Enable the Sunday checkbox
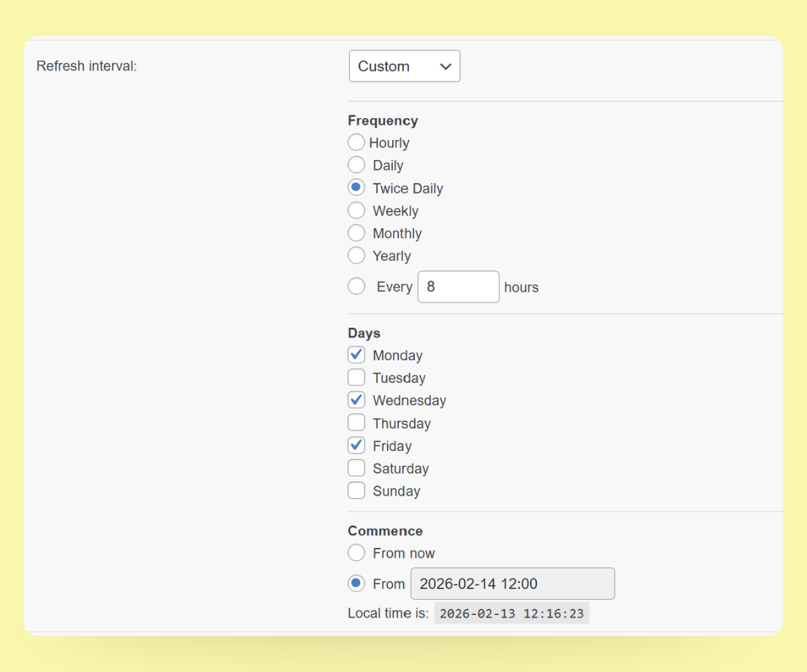This screenshot has width=807, height=672. 356,491
